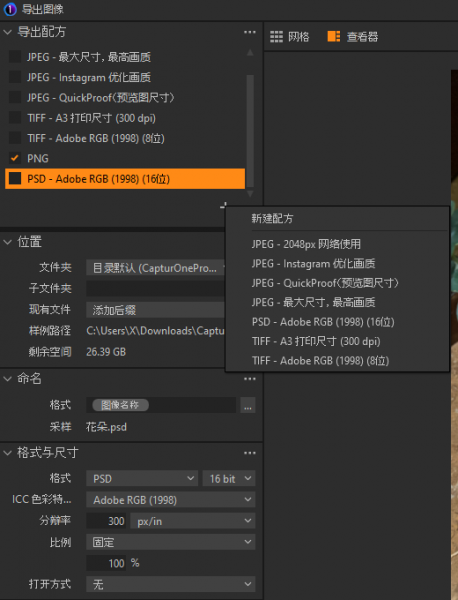Collapse the 导出配方 section
458x600 pixels.
pyautogui.click(x=7, y=32)
